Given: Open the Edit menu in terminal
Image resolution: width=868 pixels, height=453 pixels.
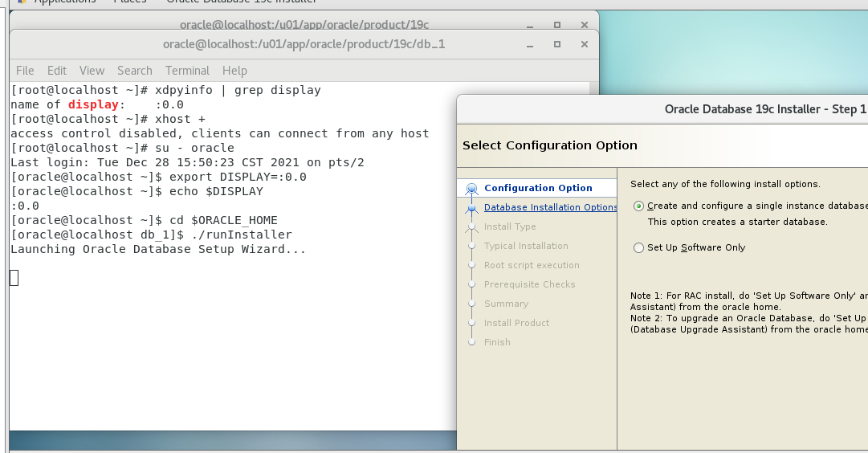Looking at the screenshot, I should tap(56, 71).
